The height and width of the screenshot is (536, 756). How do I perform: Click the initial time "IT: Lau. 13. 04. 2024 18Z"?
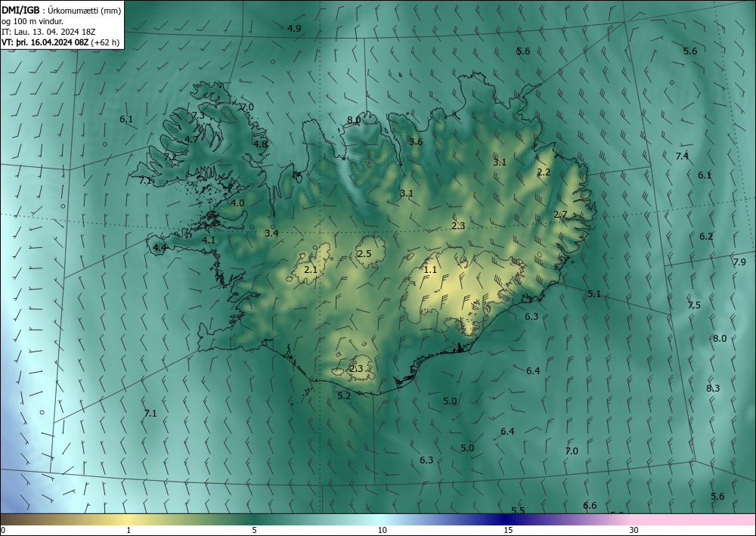48,31
